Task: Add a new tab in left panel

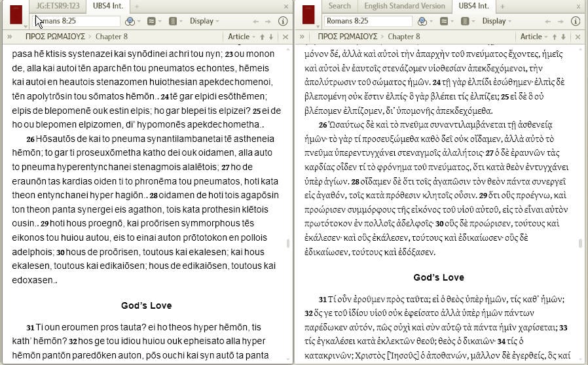Action: coord(136,7)
